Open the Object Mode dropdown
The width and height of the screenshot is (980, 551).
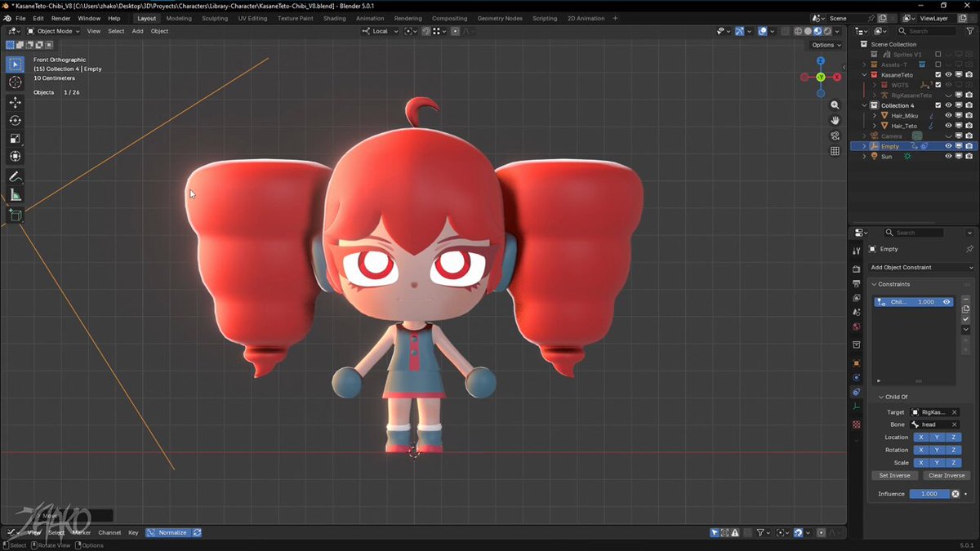pyautogui.click(x=53, y=31)
